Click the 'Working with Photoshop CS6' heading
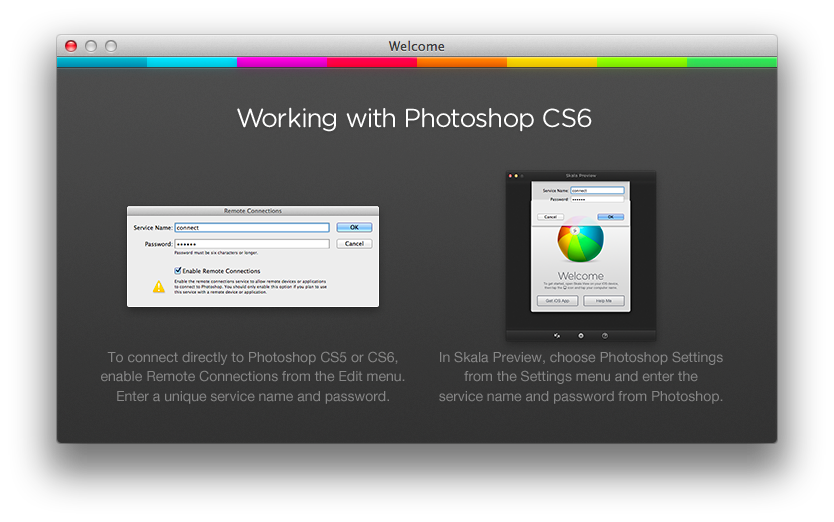Viewport: 834px width, 522px height. pos(414,118)
